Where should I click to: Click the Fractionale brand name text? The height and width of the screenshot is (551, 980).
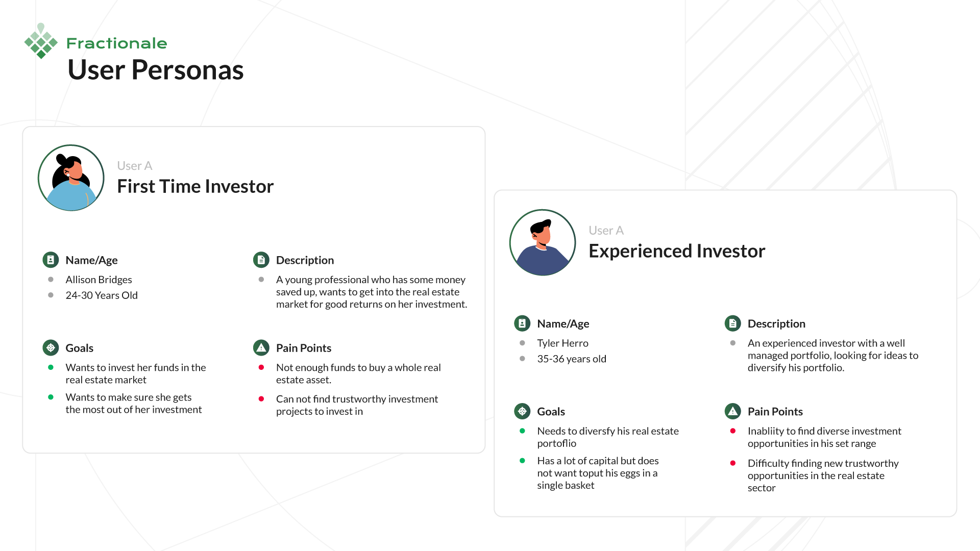116,43
